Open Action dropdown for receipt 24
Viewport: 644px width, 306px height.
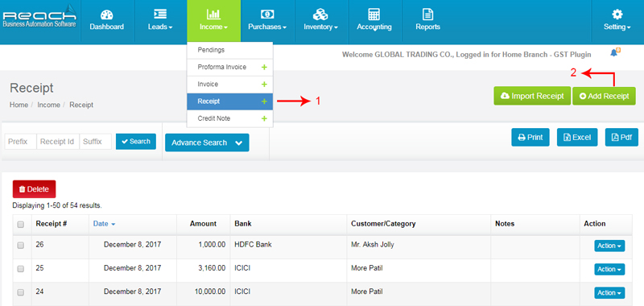609,293
